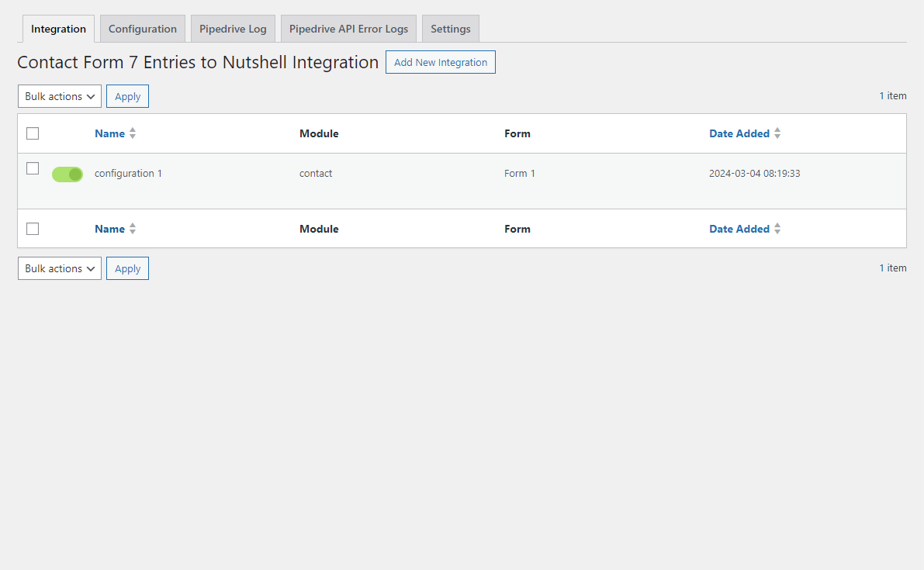Sort by Date Added using the footer column link

tap(745, 229)
